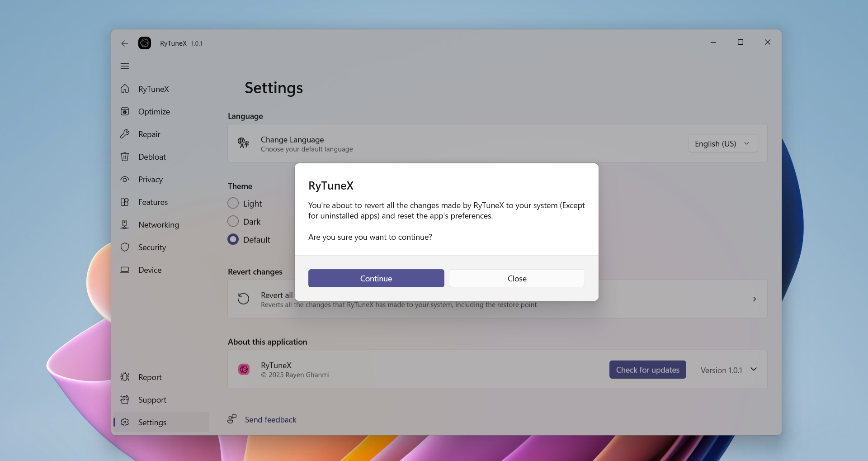The height and width of the screenshot is (461, 868).
Task: Toggle the hamburger navigation menu
Action: [x=125, y=66]
